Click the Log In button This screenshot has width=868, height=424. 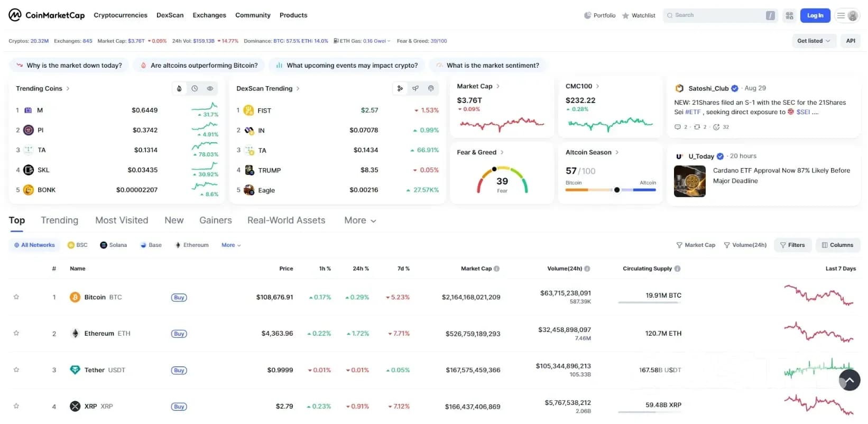[x=815, y=15]
